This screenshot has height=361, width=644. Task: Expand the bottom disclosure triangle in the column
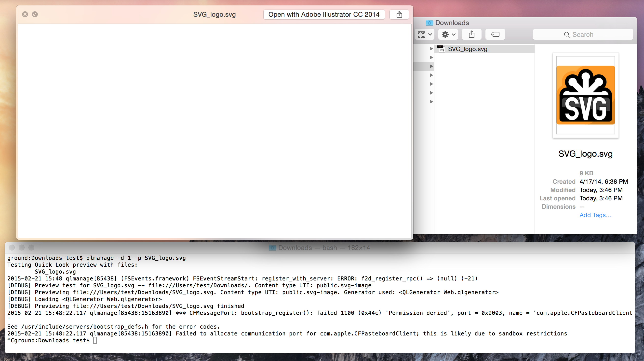click(x=431, y=102)
